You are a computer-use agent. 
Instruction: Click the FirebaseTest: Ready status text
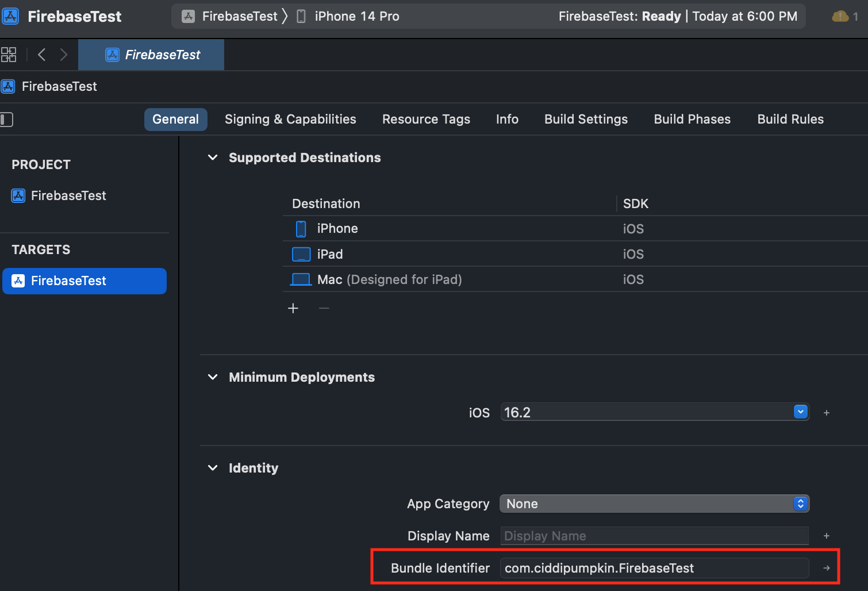[620, 16]
